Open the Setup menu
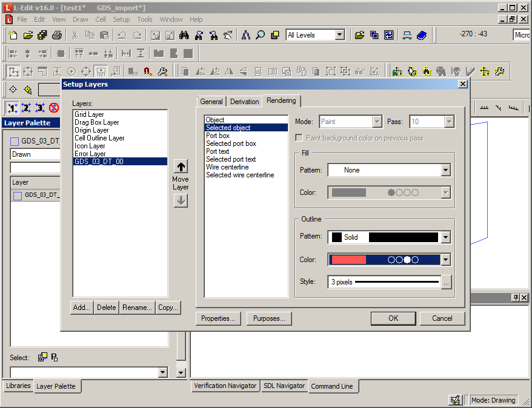The image size is (532, 408). click(121, 19)
